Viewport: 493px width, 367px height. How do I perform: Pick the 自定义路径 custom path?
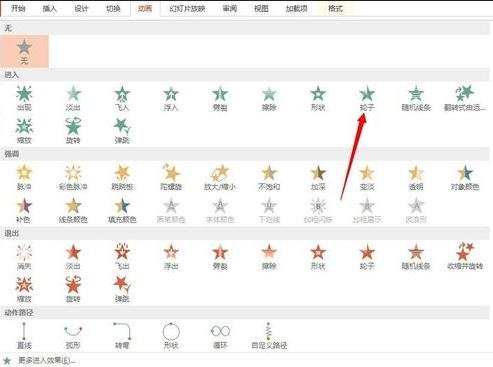269,336
